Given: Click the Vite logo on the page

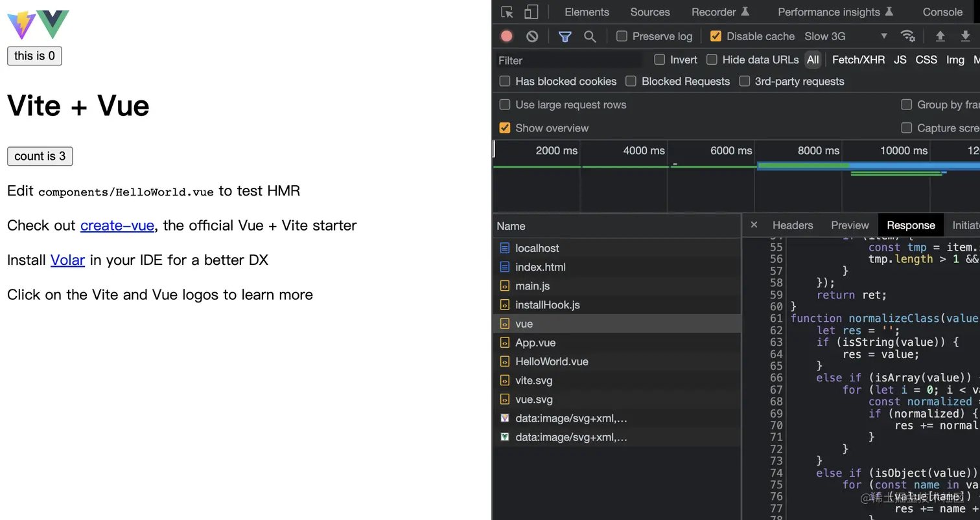Looking at the screenshot, I should click(21, 25).
